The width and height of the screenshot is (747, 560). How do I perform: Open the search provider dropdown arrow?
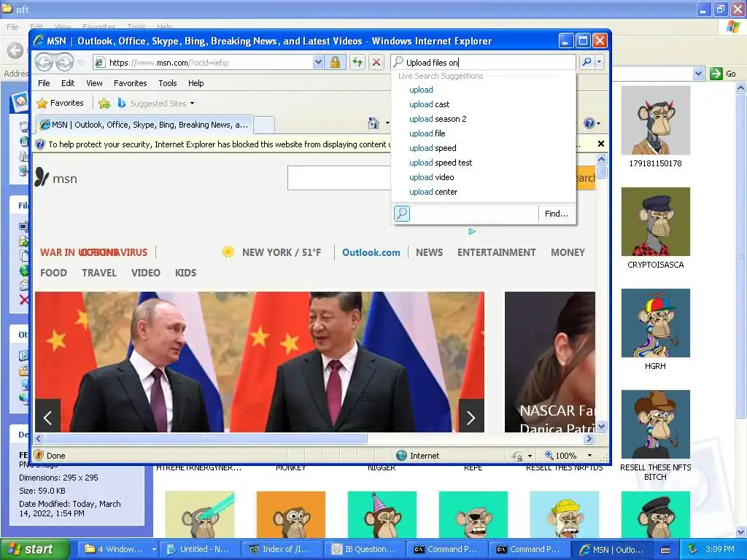point(600,62)
